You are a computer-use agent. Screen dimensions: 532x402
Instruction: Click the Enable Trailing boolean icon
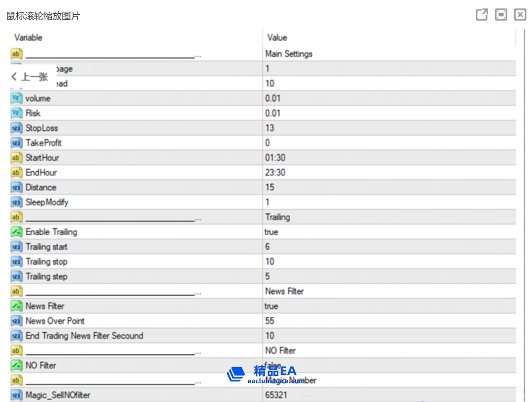click(17, 232)
